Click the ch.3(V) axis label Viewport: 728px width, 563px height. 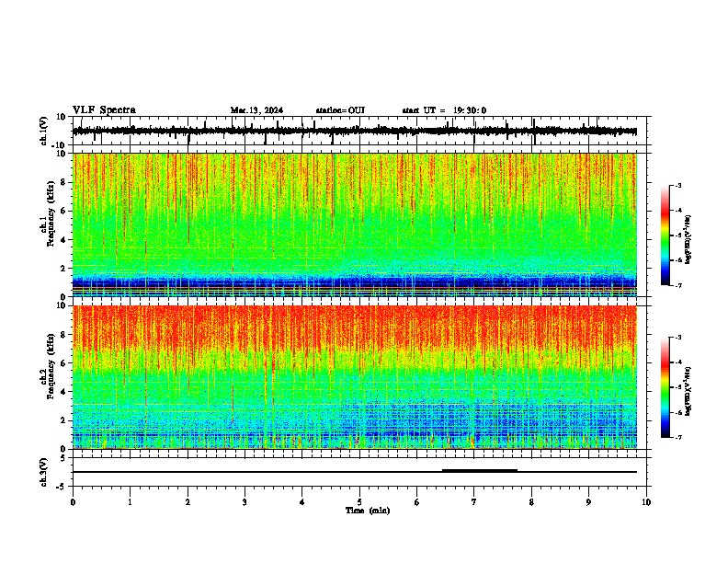[x=44, y=472]
